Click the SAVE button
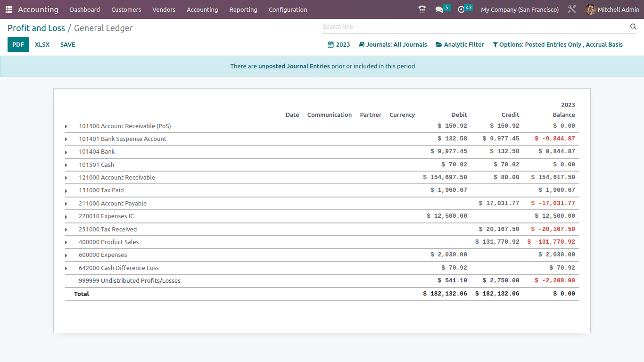The image size is (644, 362). click(68, 45)
